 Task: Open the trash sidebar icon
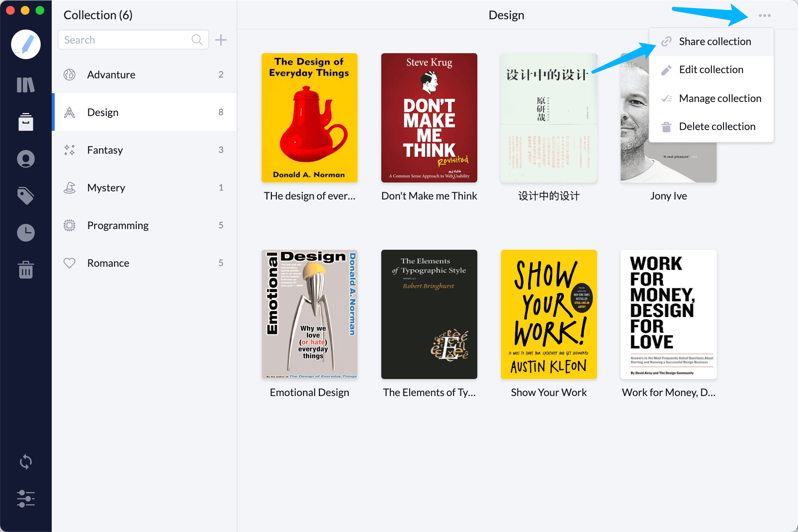25,270
